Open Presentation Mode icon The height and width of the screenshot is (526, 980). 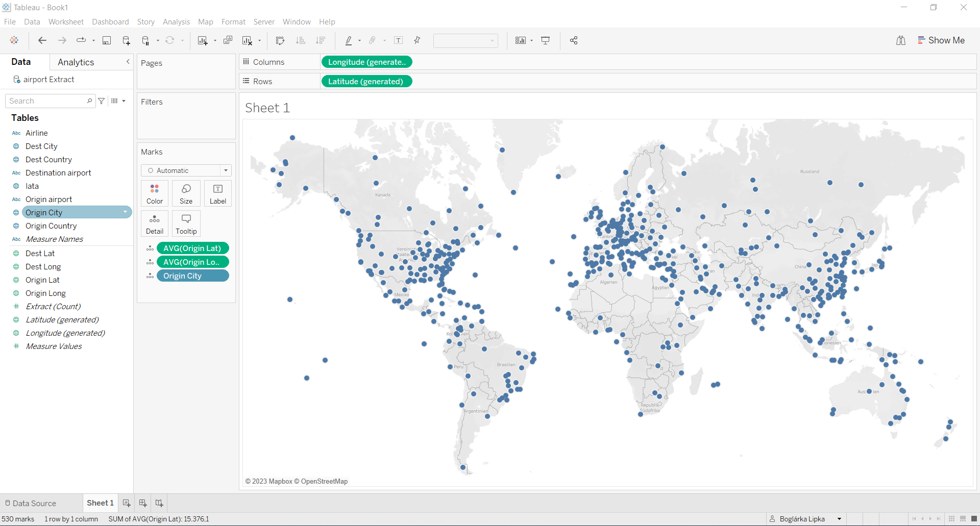click(x=545, y=41)
